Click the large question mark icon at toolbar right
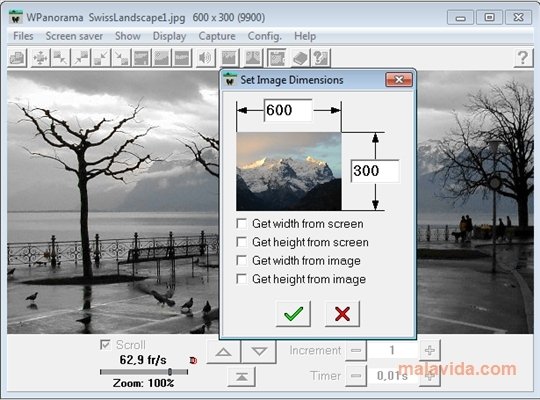Viewport: 540px width, 400px height. [x=523, y=58]
